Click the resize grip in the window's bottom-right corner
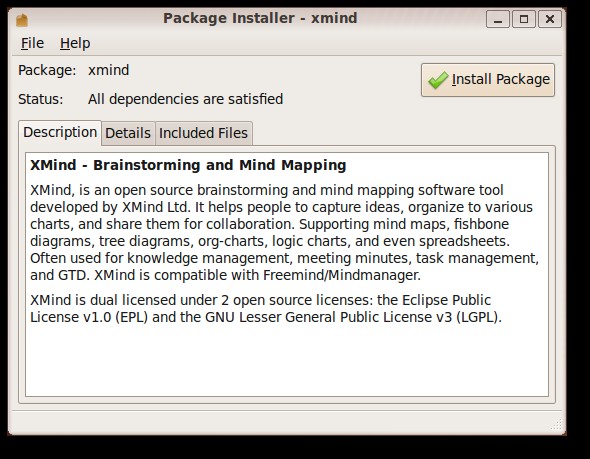 (556, 424)
